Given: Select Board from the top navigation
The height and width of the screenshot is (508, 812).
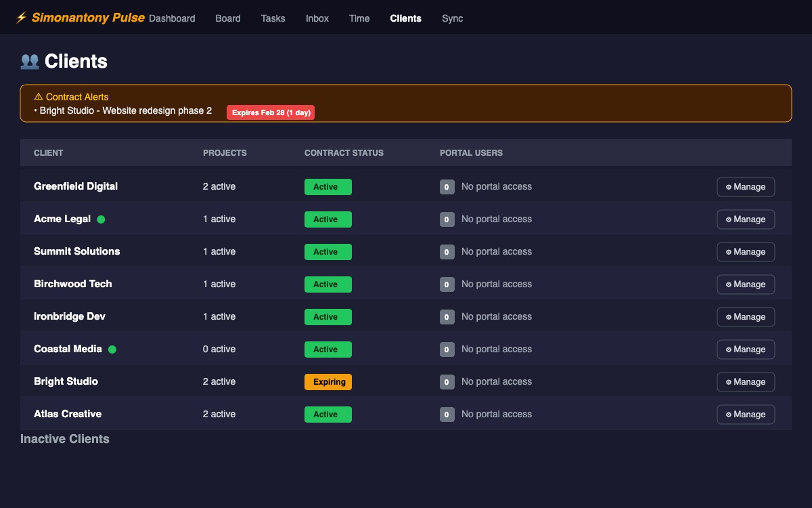Looking at the screenshot, I should pyautogui.click(x=227, y=18).
